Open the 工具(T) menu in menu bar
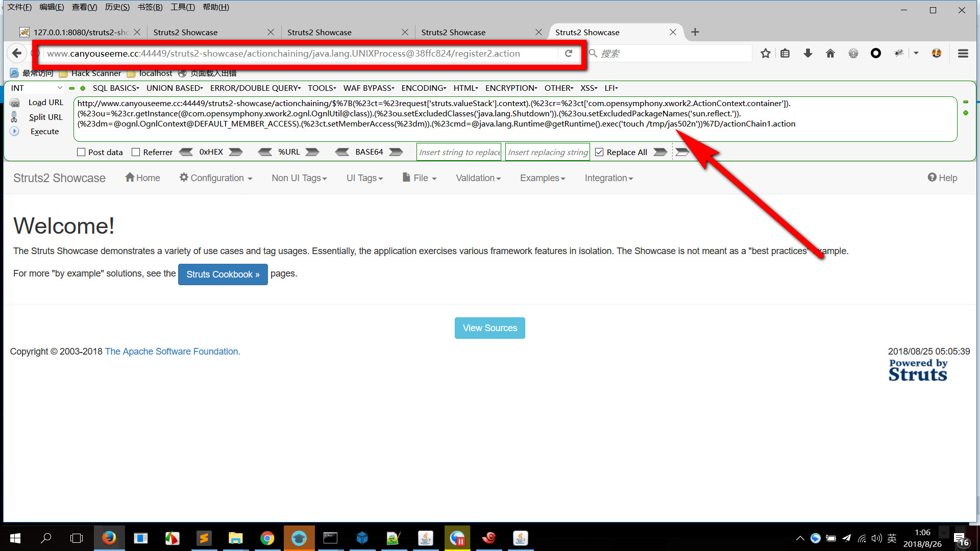 pos(182,7)
